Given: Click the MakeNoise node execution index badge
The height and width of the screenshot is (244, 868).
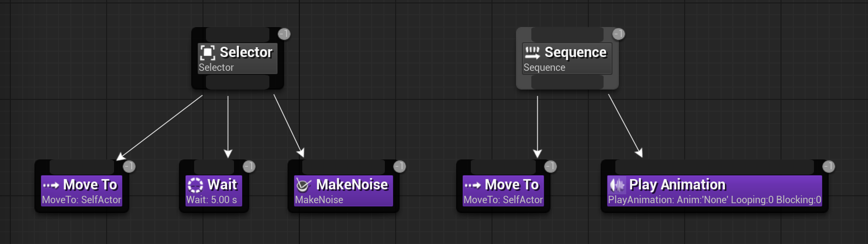Looking at the screenshot, I should [400, 166].
